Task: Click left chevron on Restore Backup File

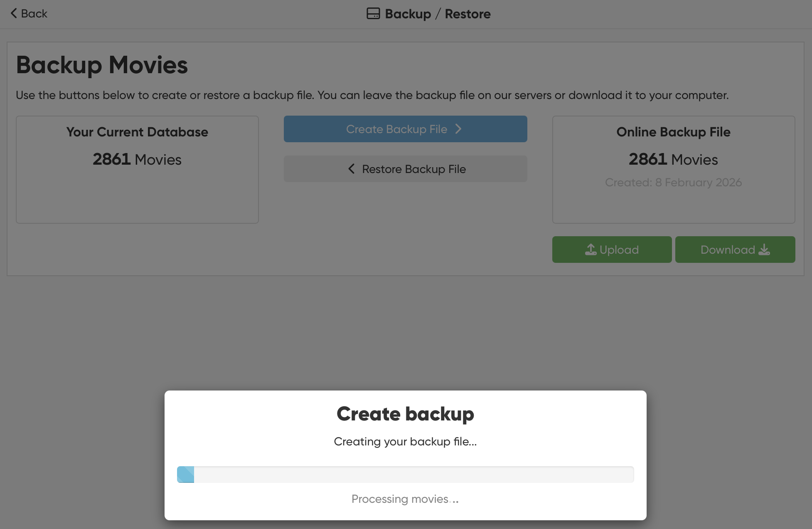Action: click(x=352, y=169)
